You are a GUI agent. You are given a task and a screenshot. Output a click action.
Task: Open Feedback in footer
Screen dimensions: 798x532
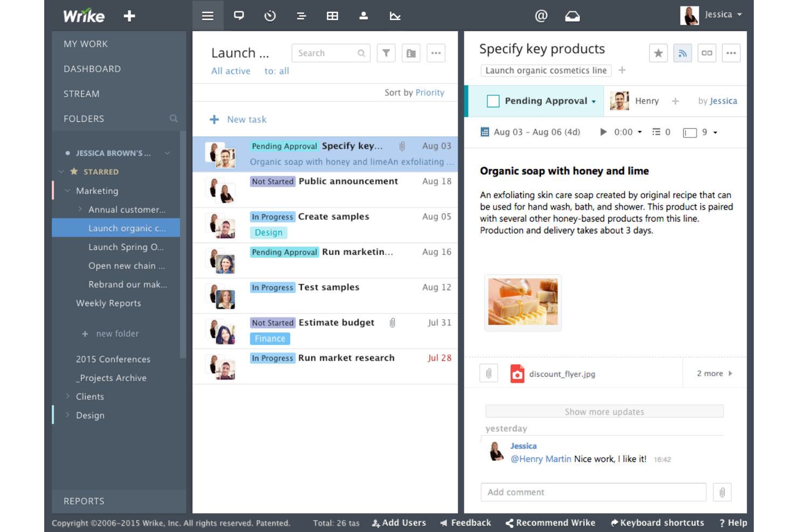point(466,523)
